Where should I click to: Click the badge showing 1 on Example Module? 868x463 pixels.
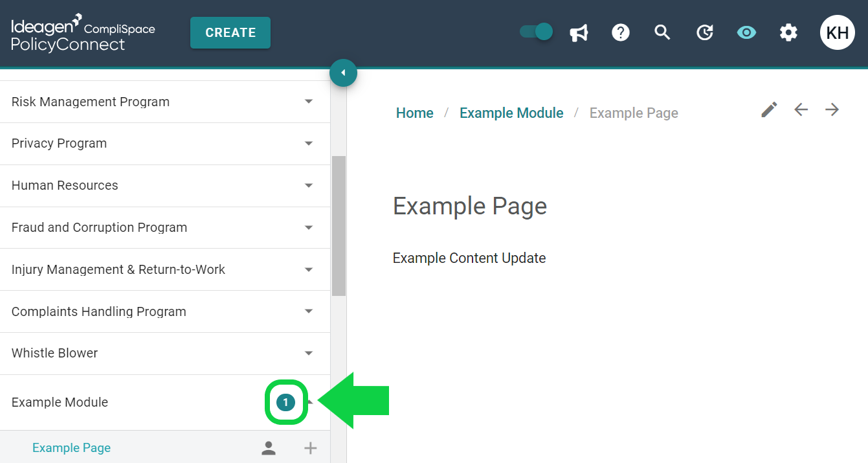click(285, 403)
